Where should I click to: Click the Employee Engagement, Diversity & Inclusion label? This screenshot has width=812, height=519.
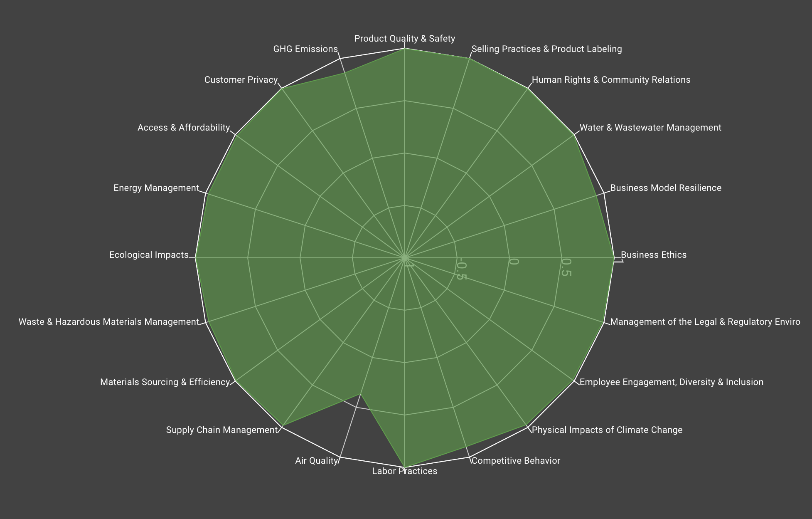coord(672,382)
